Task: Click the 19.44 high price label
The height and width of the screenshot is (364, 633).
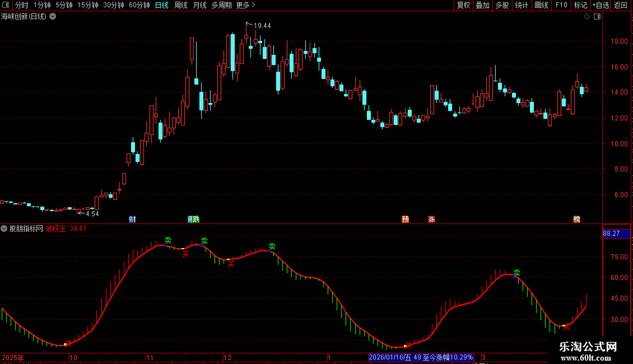Action: click(262, 26)
